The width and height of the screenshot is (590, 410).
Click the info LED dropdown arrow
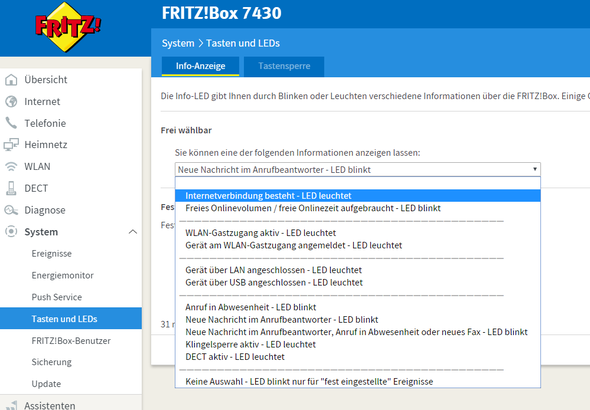tap(535, 169)
